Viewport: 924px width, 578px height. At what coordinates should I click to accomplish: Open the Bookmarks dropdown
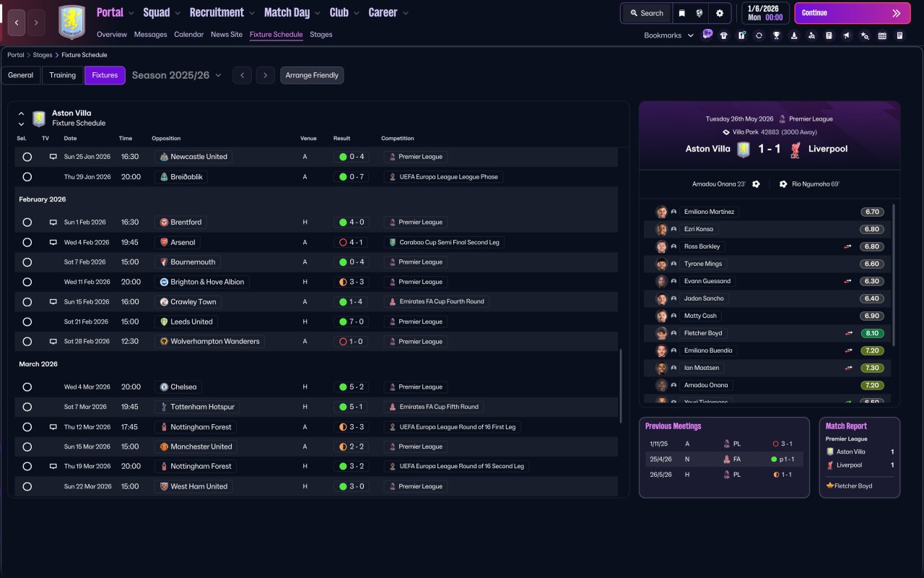[668, 35]
